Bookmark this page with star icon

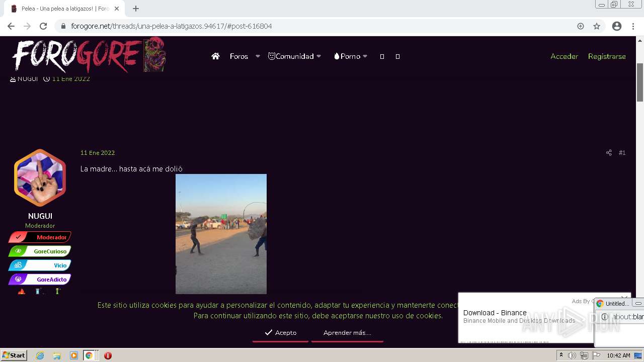tap(597, 26)
